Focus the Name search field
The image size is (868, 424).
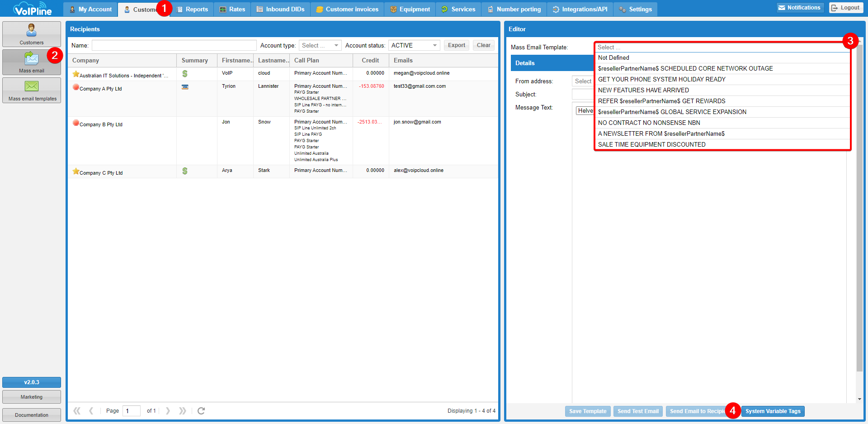point(174,46)
